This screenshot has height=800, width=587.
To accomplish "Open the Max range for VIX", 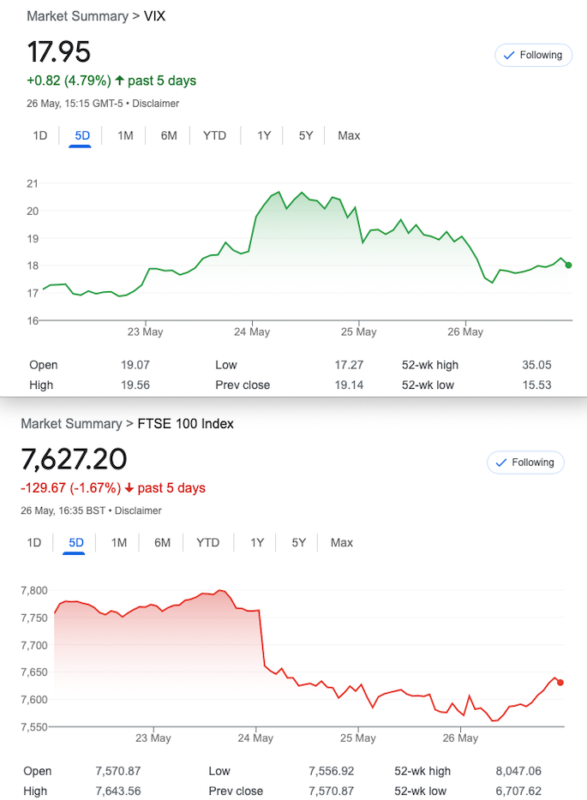I will (x=349, y=136).
